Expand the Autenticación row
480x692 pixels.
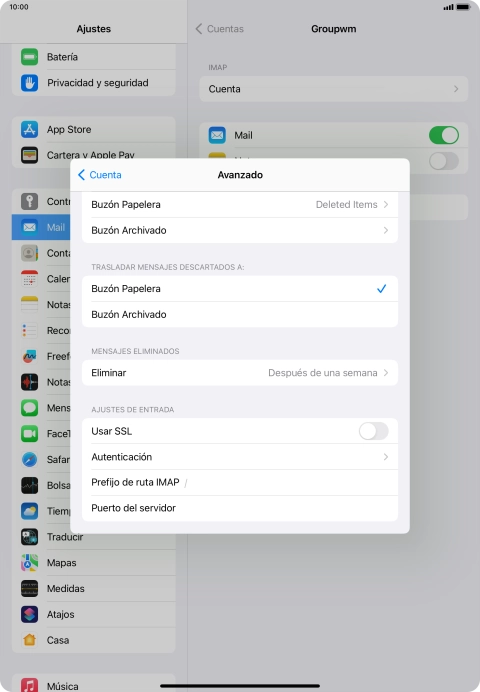[240, 457]
